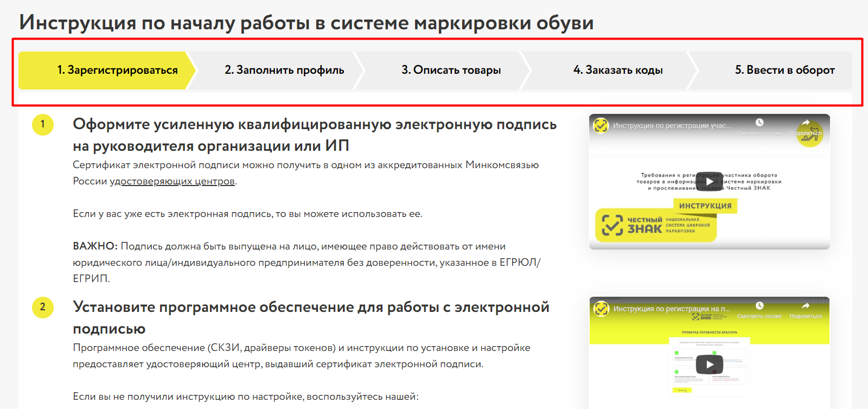Image resolution: width=868 pixels, height=409 pixels.
Task: Open first video title 'Инструкция по регистрации учас...'
Action: 672,125
